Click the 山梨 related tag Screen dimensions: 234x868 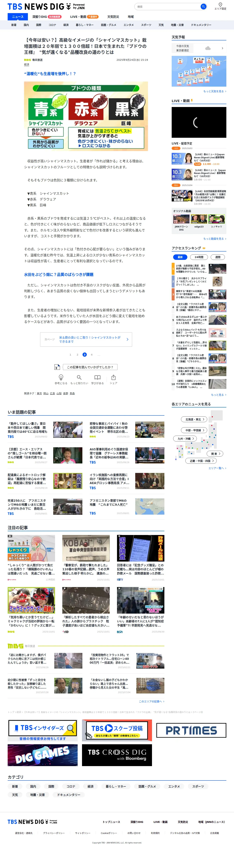click(x=59, y=394)
